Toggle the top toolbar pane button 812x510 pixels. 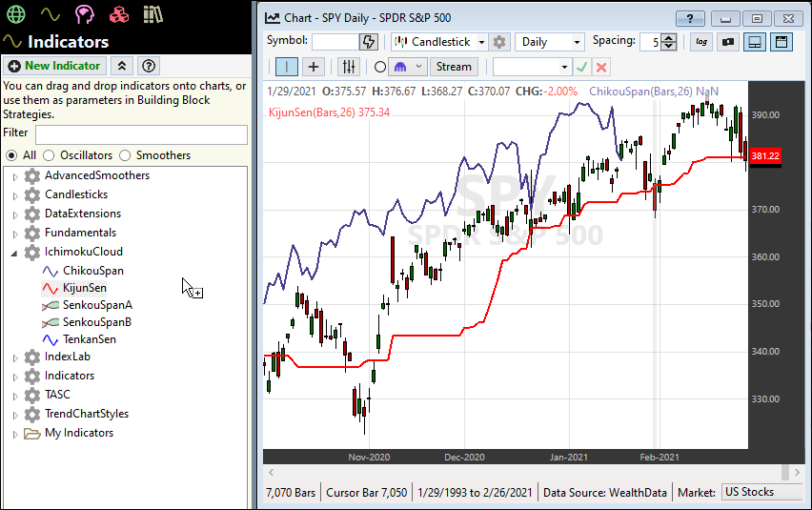(x=781, y=42)
